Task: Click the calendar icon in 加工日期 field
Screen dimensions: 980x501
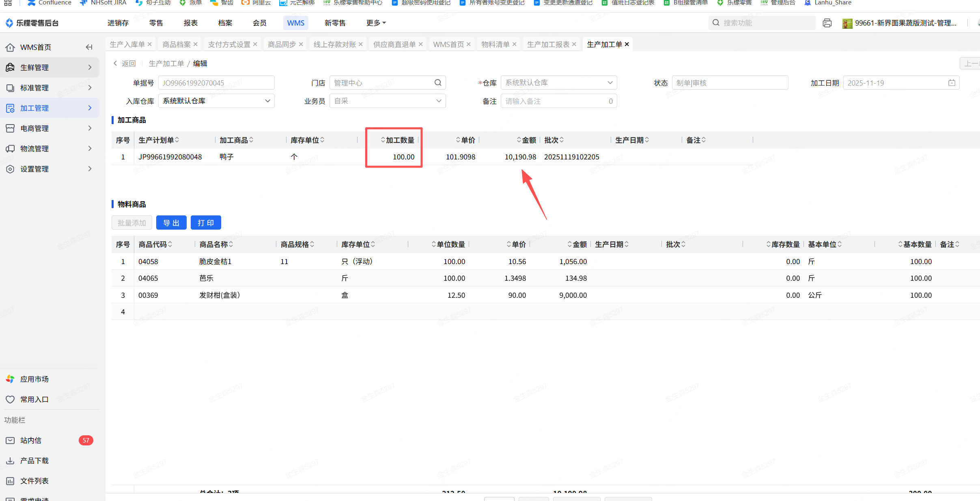Action: [951, 83]
